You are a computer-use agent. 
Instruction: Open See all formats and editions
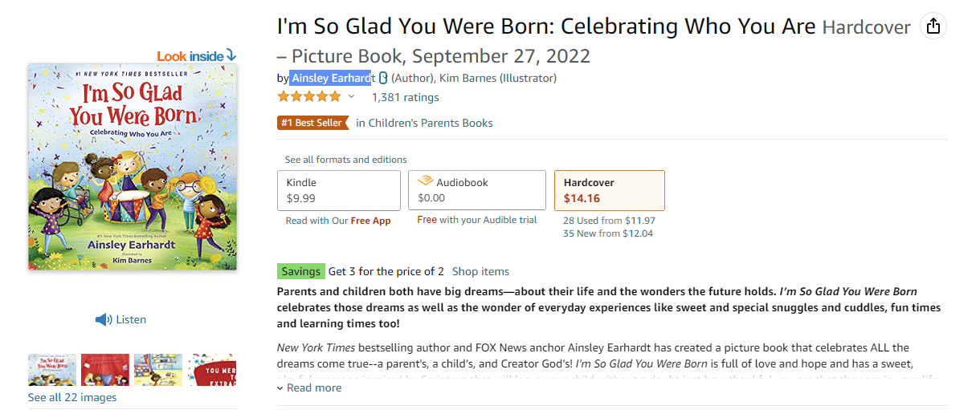[345, 160]
